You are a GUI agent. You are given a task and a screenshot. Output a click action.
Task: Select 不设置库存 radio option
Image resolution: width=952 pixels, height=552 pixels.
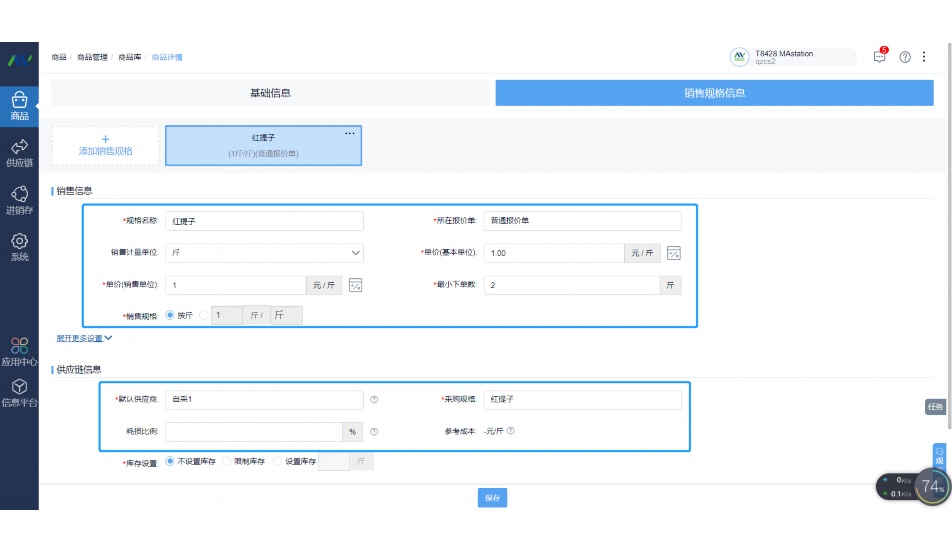coord(170,461)
